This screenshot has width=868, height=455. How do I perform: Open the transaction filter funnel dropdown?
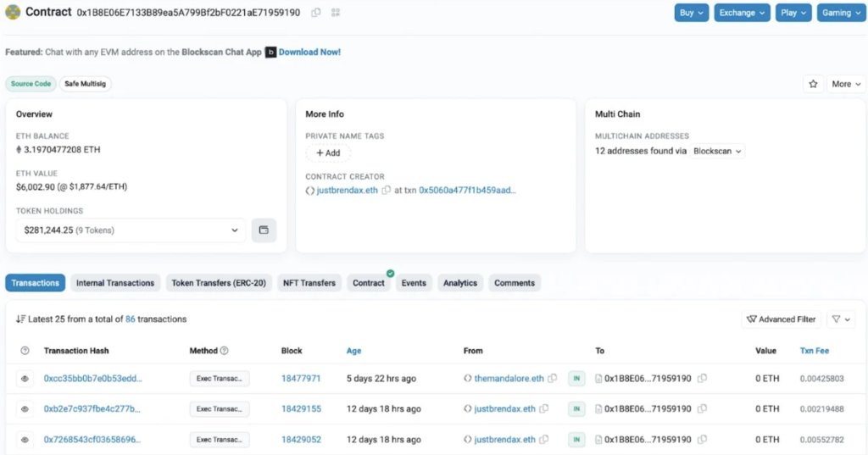[x=841, y=319]
